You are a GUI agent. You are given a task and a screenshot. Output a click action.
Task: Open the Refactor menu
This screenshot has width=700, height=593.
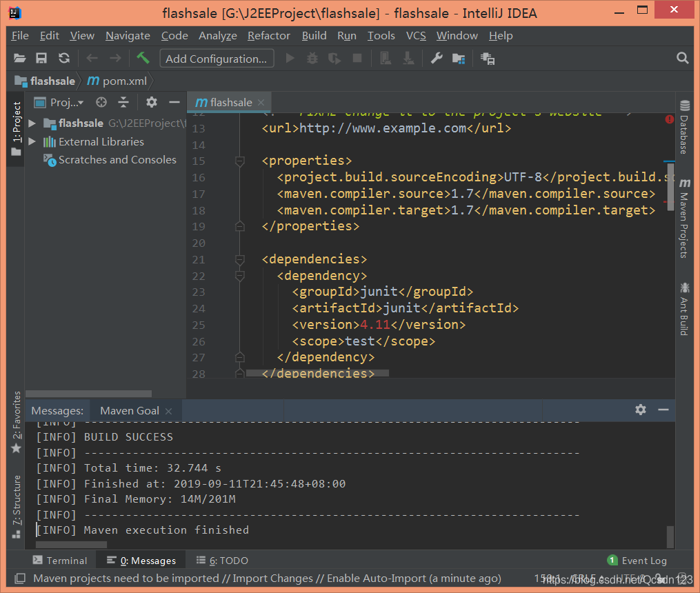[269, 36]
